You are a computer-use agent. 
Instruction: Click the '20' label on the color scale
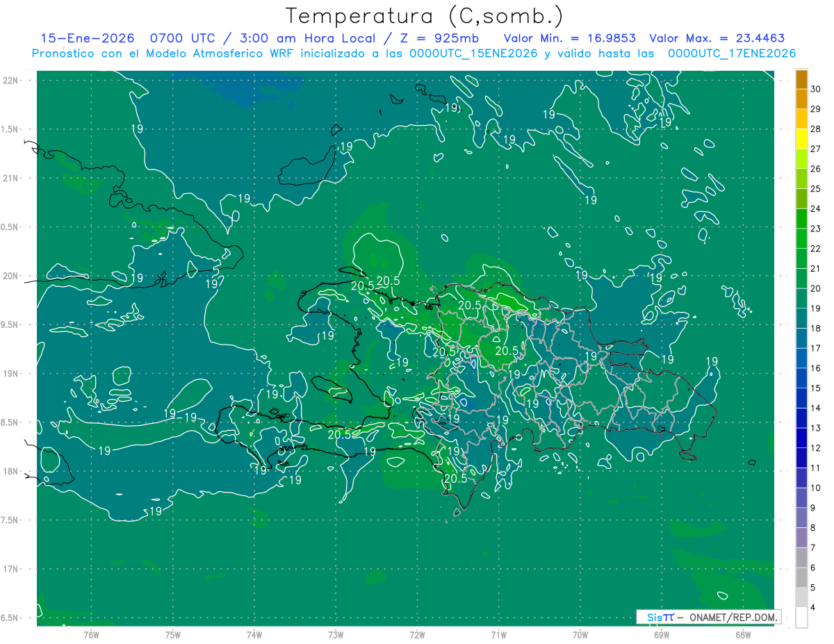(816, 288)
